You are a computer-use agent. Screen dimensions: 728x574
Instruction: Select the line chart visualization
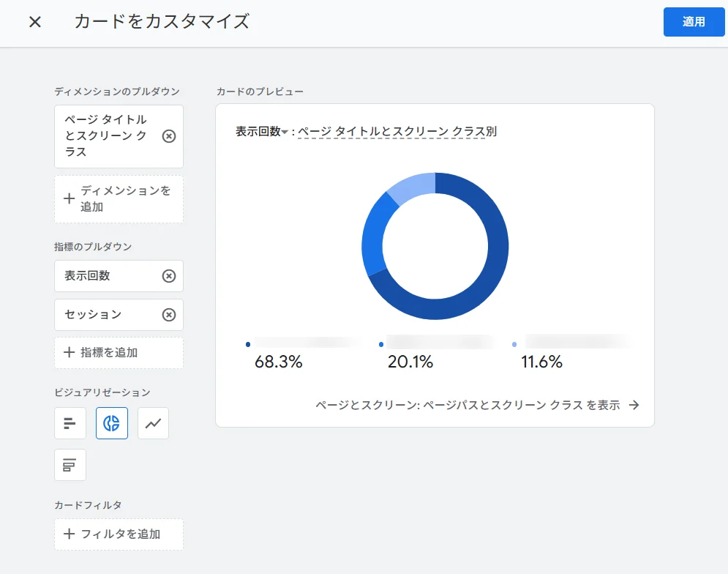[153, 423]
